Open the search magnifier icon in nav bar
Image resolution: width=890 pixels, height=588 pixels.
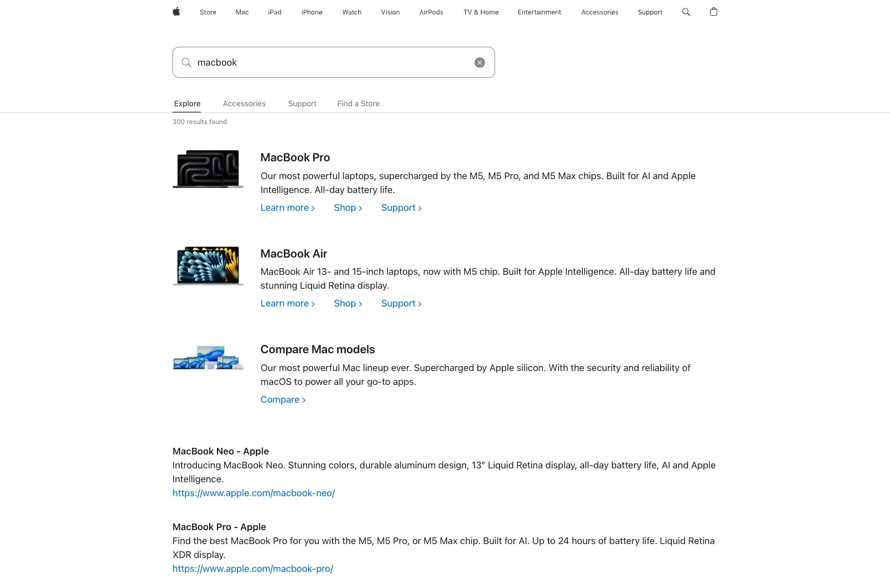tap(686, 12)
